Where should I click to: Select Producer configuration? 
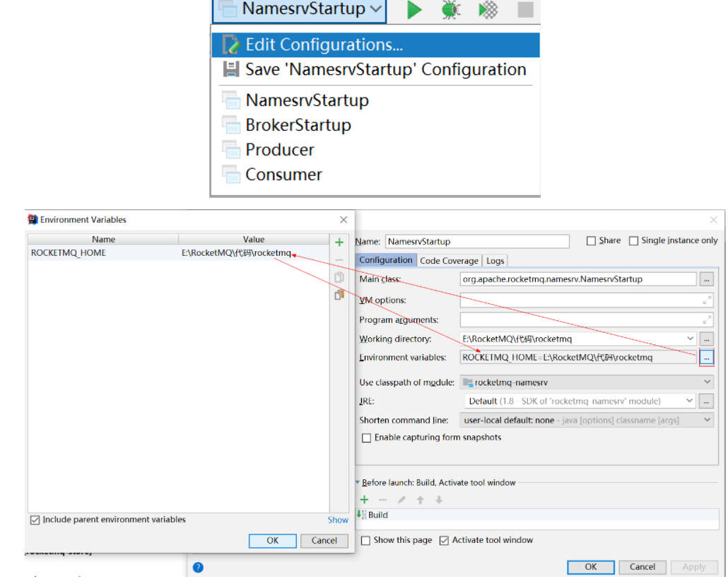[x=375, y=149]
